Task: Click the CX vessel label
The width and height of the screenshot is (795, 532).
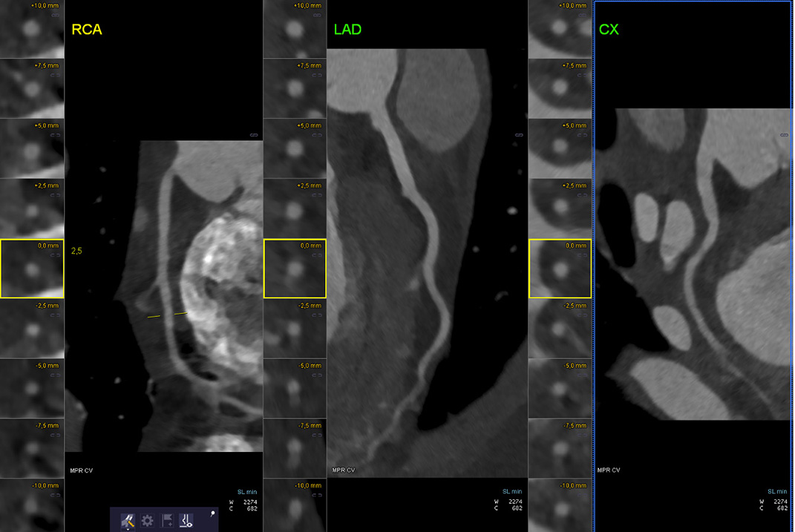Action: pyautogui.click(x=609, y=30)
